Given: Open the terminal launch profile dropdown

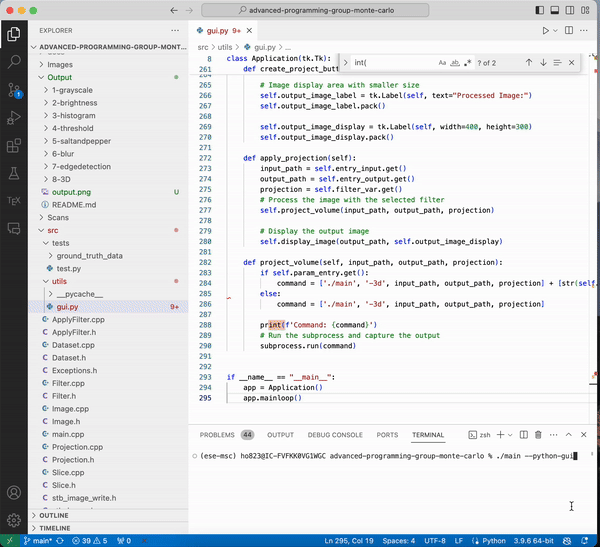Looking at the screenshot, I should click(x=510, y=435).
